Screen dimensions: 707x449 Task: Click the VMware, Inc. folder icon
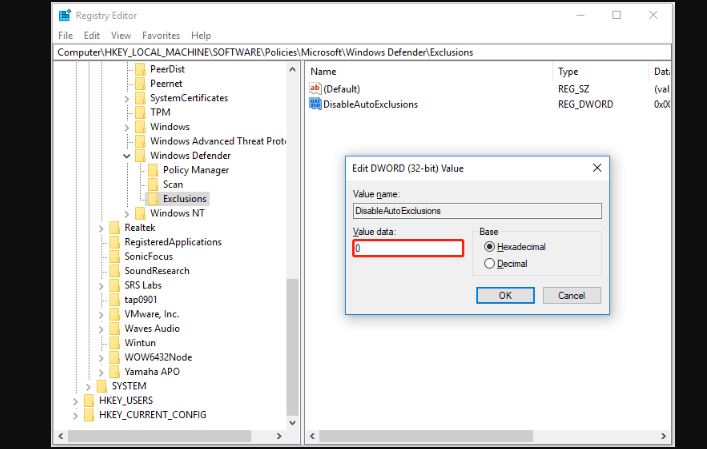pos(115,314)
